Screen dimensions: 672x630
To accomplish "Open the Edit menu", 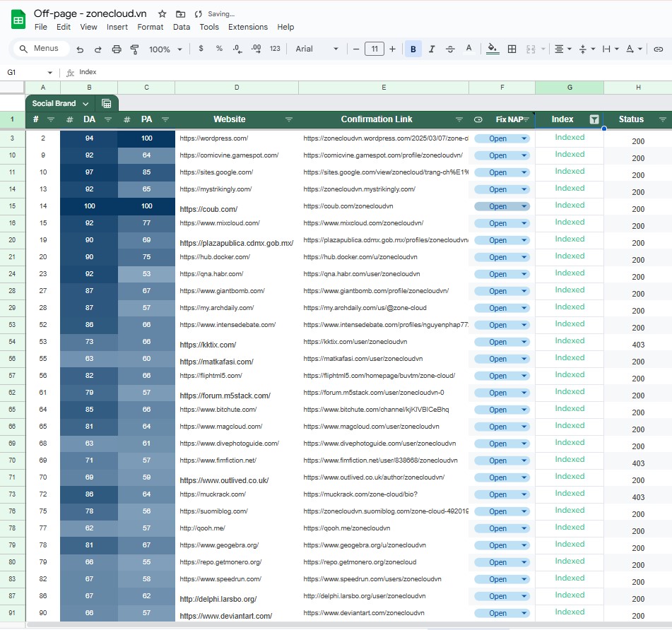I will [x=64, y=27].
